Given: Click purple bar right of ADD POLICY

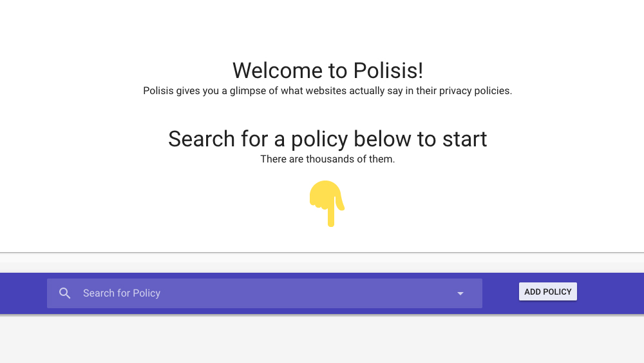Looking at the screenshot, I should [x=611, y=293].
